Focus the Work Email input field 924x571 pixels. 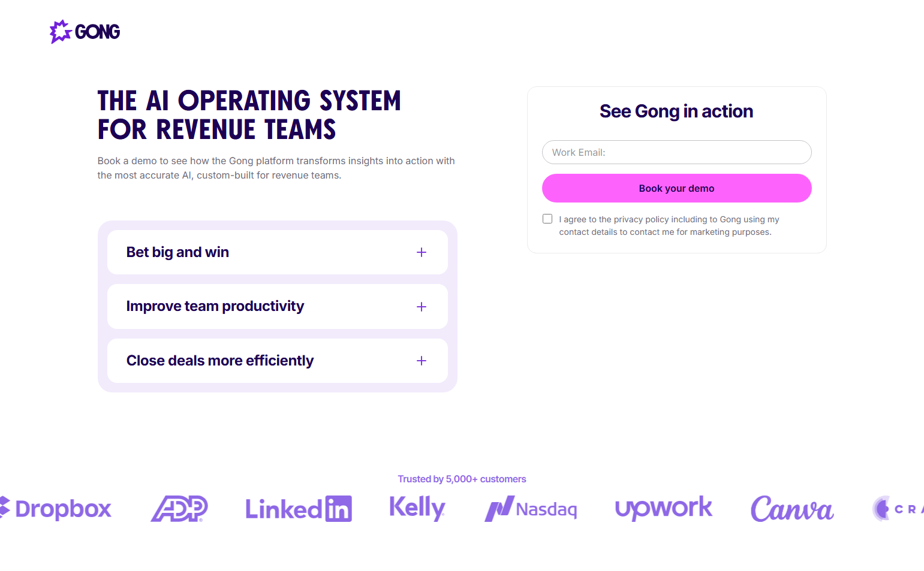(x=676, y=152)
